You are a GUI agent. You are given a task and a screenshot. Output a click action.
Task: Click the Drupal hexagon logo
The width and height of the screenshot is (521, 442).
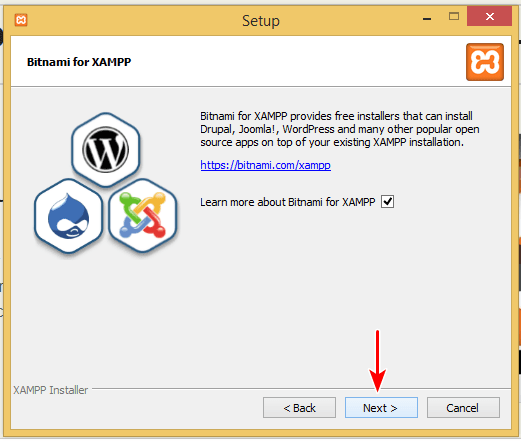[68, 216]
